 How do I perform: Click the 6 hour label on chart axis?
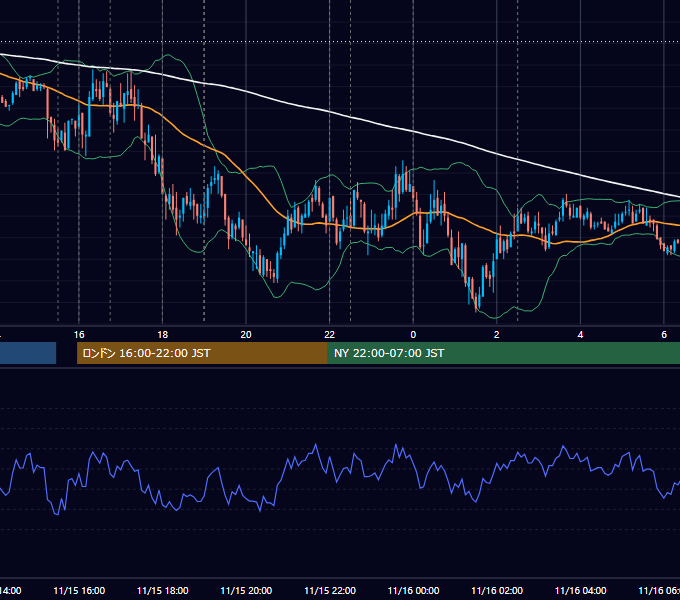pos(664,335)
